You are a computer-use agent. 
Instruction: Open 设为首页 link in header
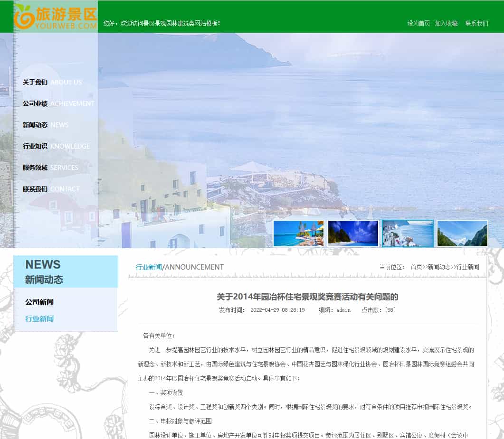[418, 23]
